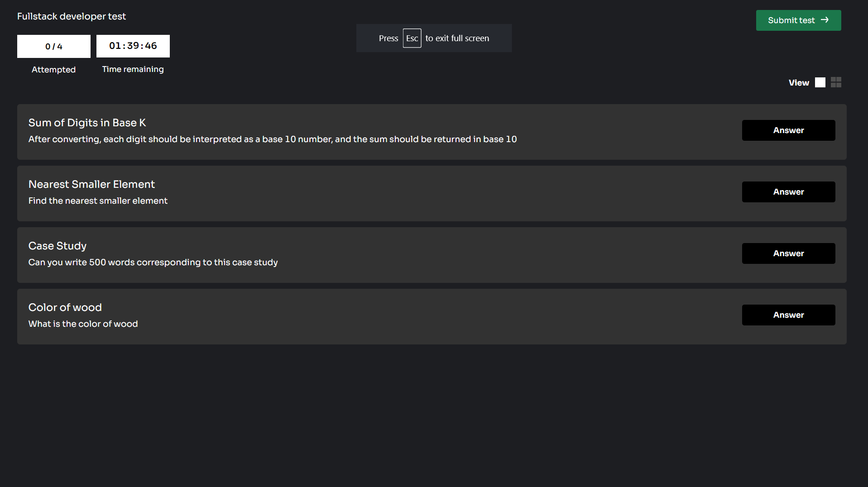Open the Color of wood title
Image resolution: width=868 pixels, height=487 pixels.
[65, 307]
